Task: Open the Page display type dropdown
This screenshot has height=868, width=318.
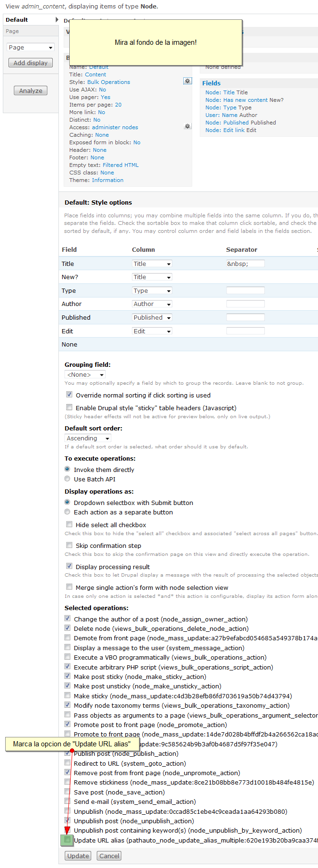Action: [x=31, y=47]
